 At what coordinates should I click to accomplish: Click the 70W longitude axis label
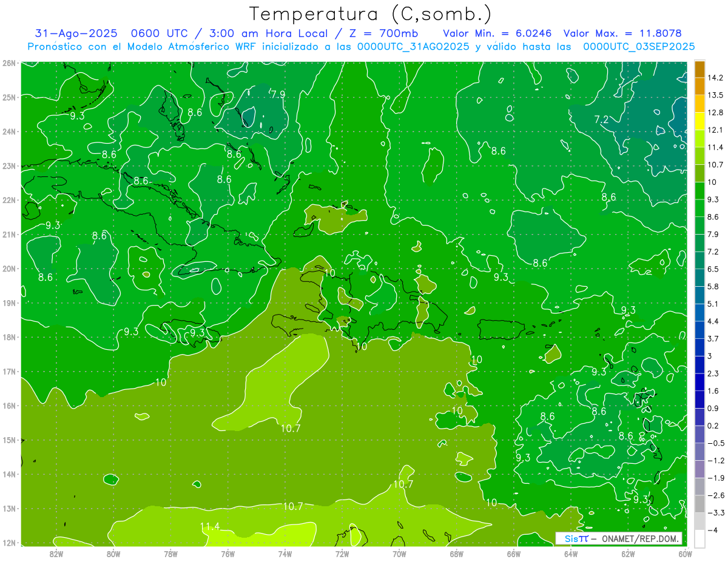[x=399, y=554]
